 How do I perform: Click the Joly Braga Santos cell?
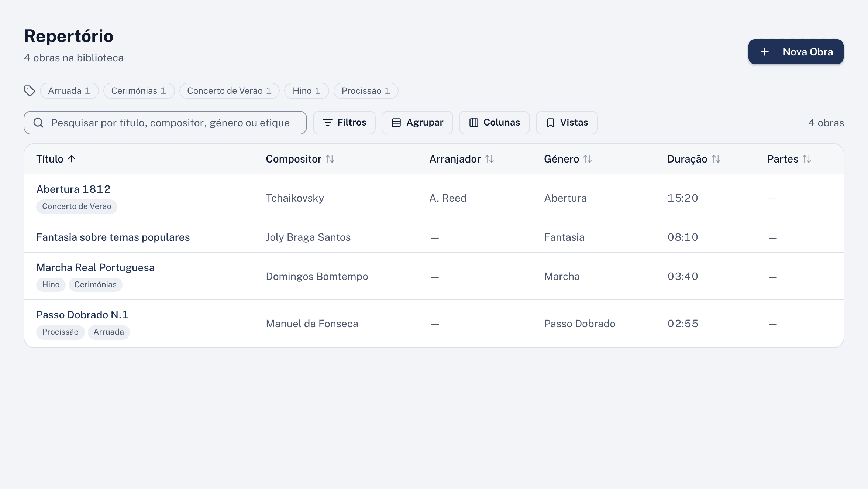click(x=308, y=237)
